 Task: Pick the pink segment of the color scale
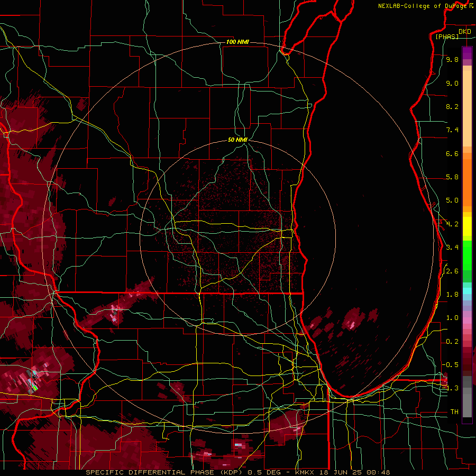467,321
